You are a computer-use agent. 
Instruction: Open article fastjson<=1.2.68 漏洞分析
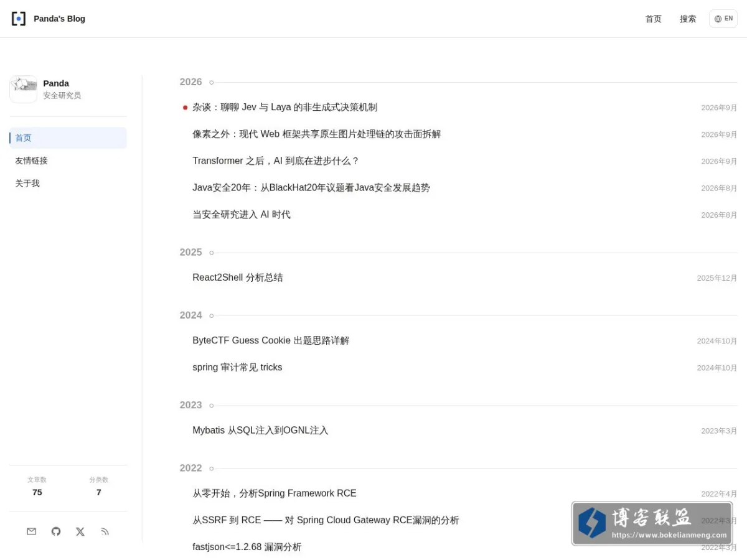(247, 547)
